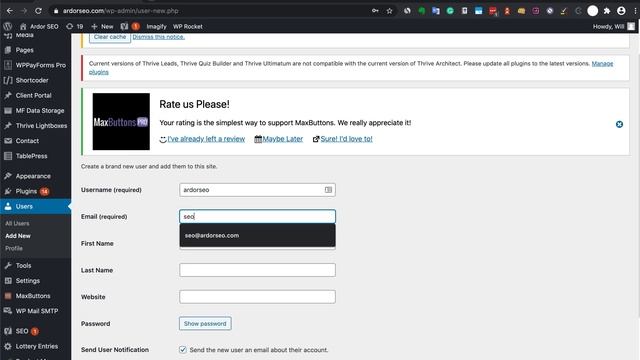
Task: Open the WordPress logo menu
Action: [x=7, y=27]
